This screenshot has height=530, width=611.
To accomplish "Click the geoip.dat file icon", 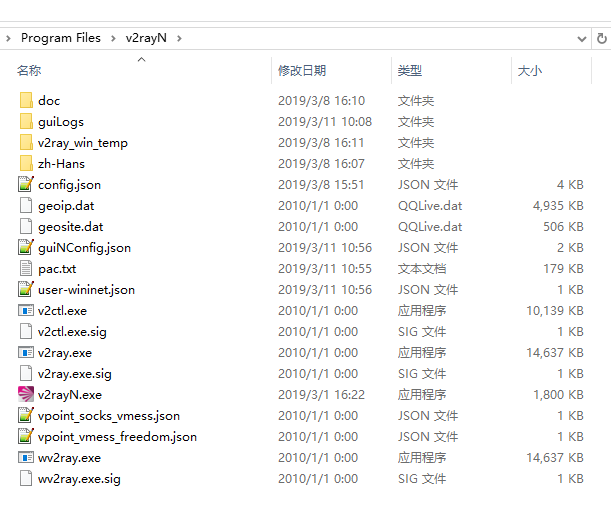I will tap(26, 205).
